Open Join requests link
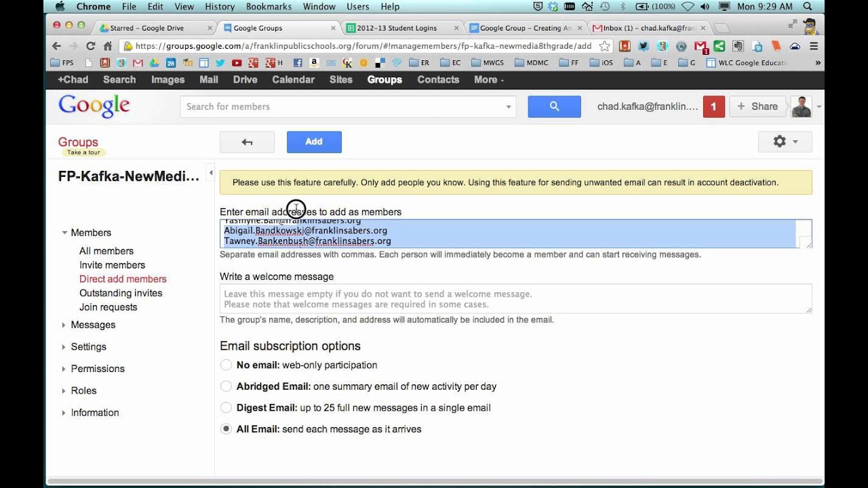 (x=108, y=307)
